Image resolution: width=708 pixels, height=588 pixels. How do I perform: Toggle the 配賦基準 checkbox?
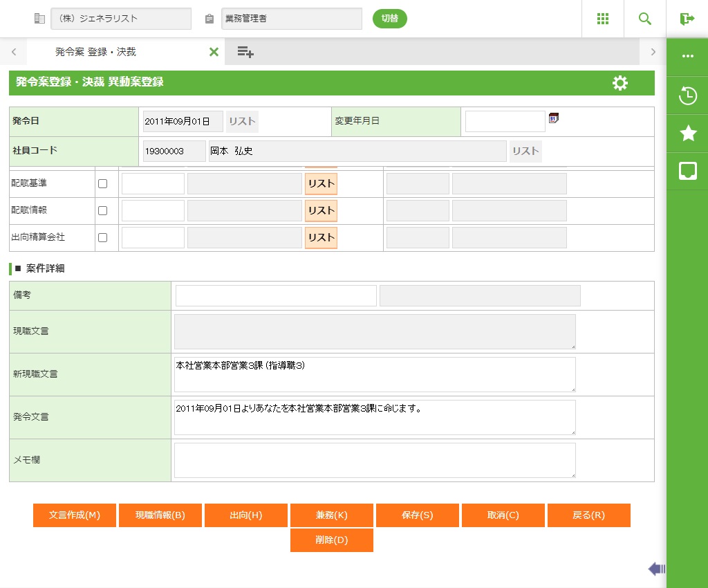click(x=103, y=184)
